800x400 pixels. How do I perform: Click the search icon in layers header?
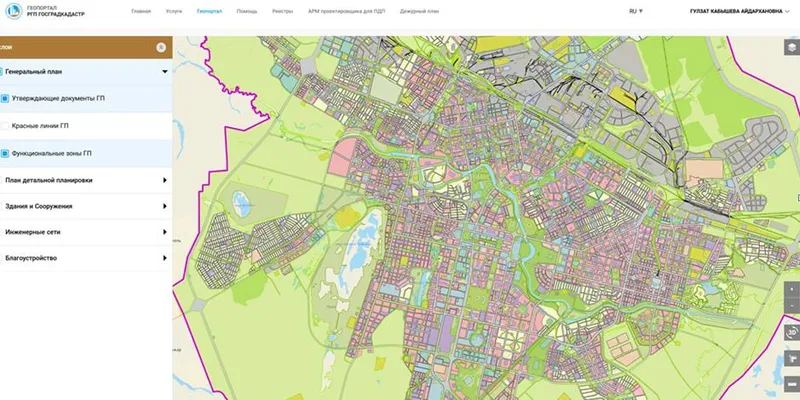160,47
